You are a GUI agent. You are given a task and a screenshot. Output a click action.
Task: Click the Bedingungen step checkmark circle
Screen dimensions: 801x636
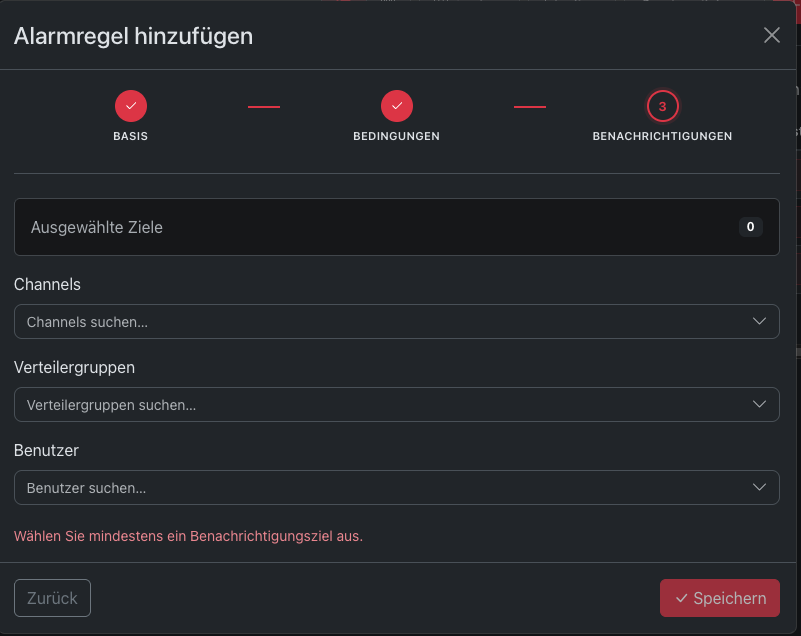397,106
